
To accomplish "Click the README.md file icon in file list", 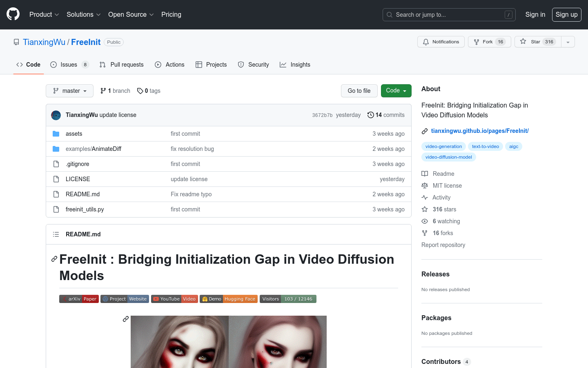I will point(56,194).
